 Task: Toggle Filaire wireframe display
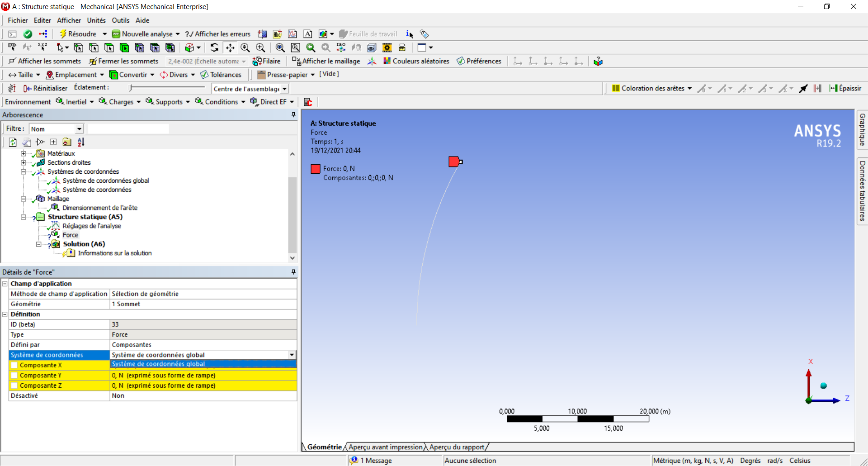pyautogui.click(x=266, y=61)
